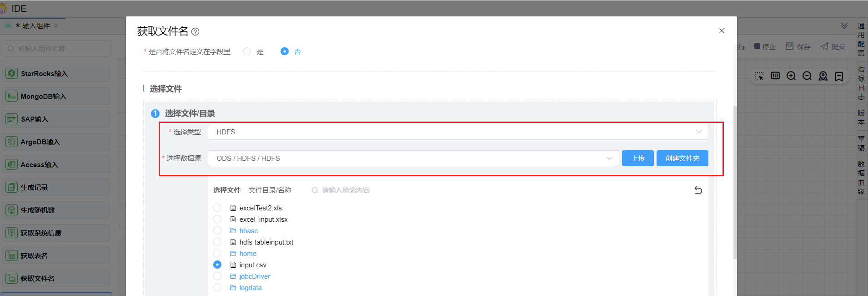
Task: Select the StarRocks输入 component
Action: [56, 74]
